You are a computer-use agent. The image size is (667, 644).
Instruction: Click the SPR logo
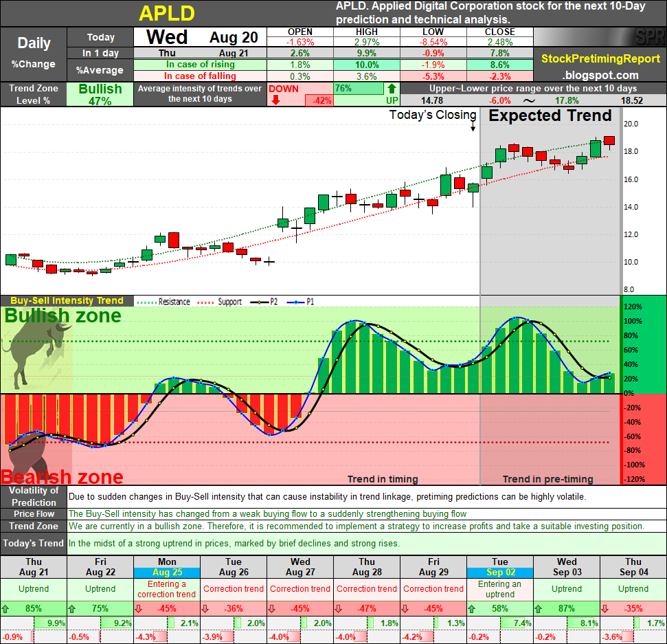(x=650, y=36)
